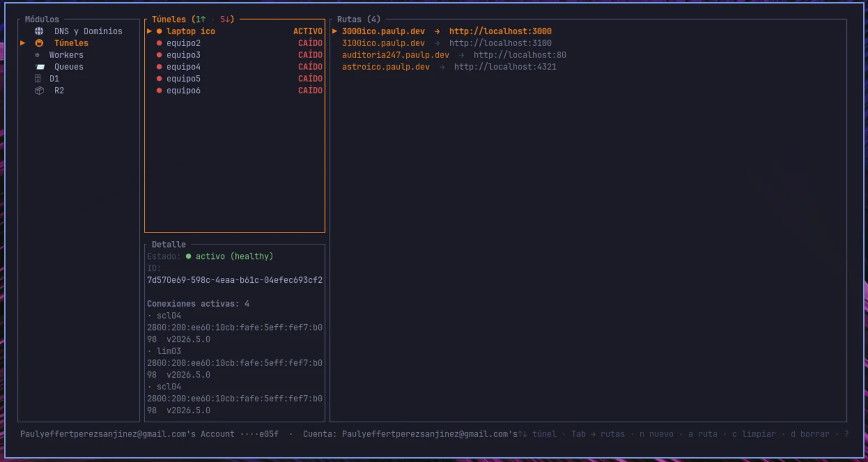The width and height of the screenshot is (868, 462).
Task: Click the red status dot beside equipo6
Action: (x=159, y=91)
